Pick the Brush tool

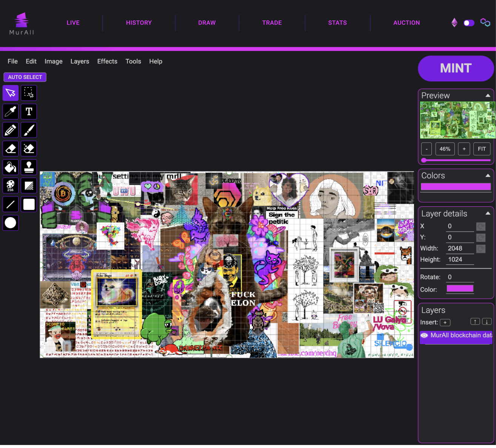pyautogui.click(x=29, y=130)
